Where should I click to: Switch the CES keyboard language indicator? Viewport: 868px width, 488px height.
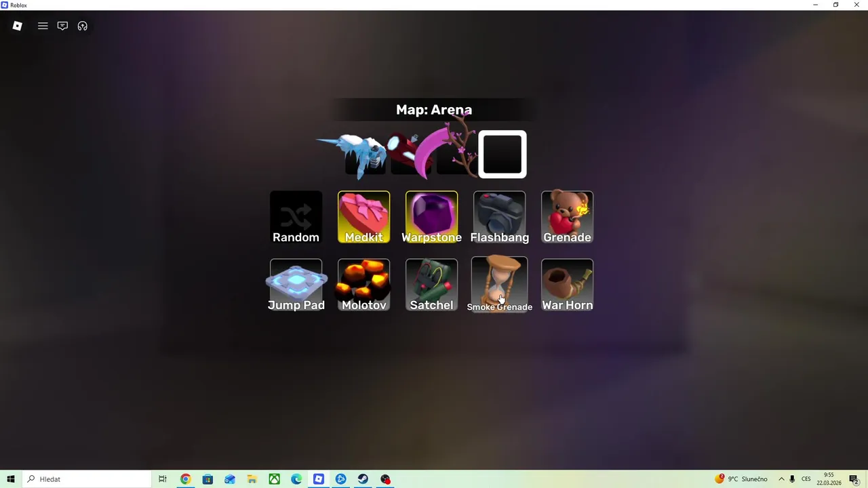coord(806,479)
